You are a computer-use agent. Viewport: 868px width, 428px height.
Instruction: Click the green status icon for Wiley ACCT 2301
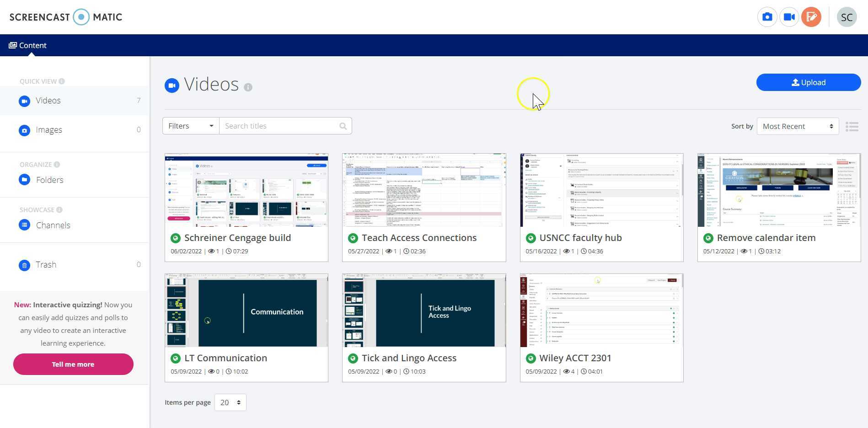pos(530,358)
